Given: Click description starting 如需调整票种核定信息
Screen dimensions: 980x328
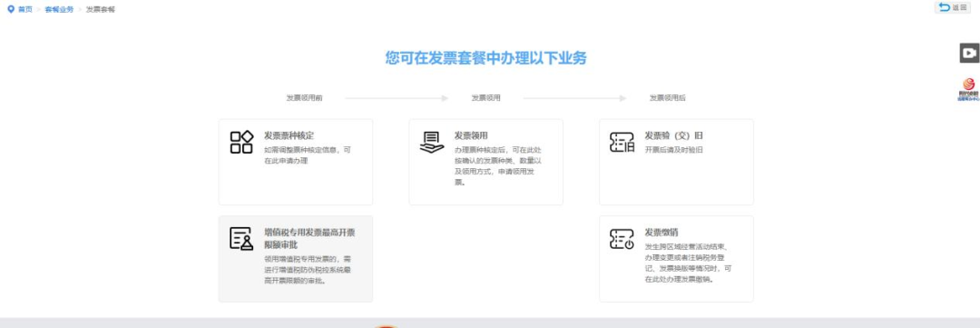Looking at the screenshot, I should click(x=308, y=155).
